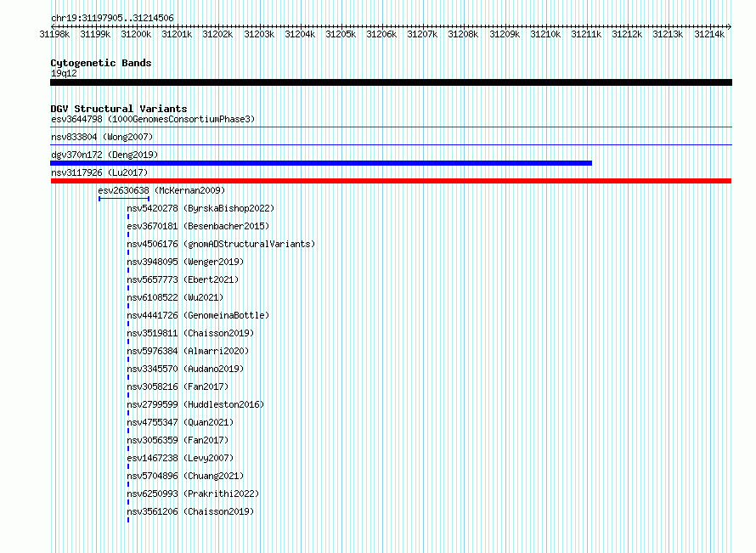The width and height of the screenshot is (756, 553).
Task: Open variant esv1467238 (Levy2007)
Action: point(180,458)
